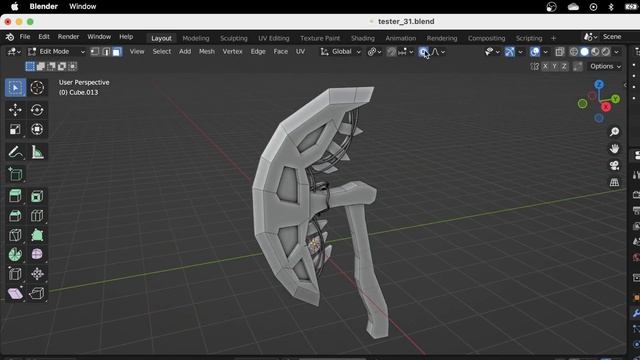Toggle proportional editing

tap(424, 52)
